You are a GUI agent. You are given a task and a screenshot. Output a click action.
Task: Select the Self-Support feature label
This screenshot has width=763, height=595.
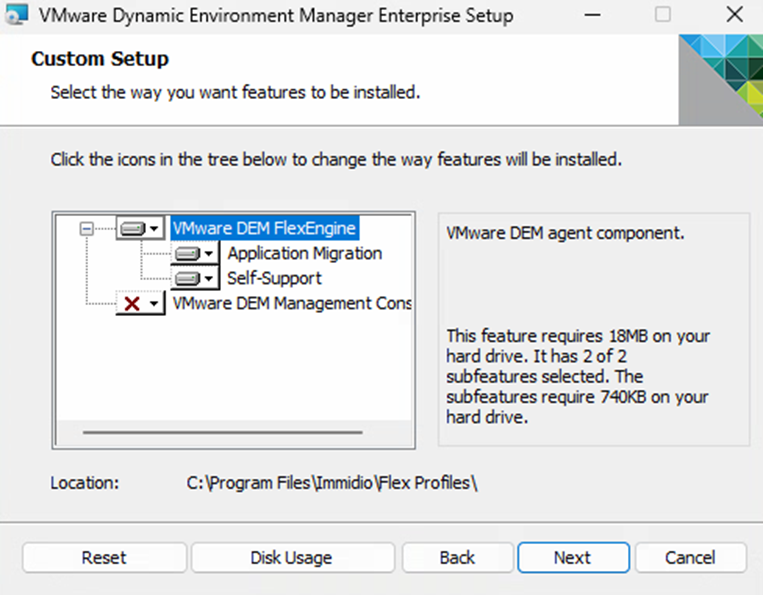(x=274, y=278)
